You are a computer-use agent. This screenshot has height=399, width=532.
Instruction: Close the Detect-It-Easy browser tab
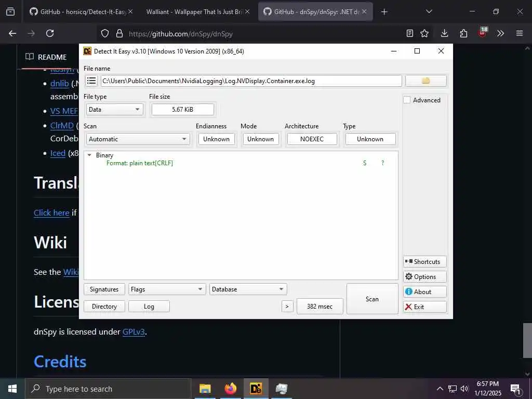tap(130, 12)
